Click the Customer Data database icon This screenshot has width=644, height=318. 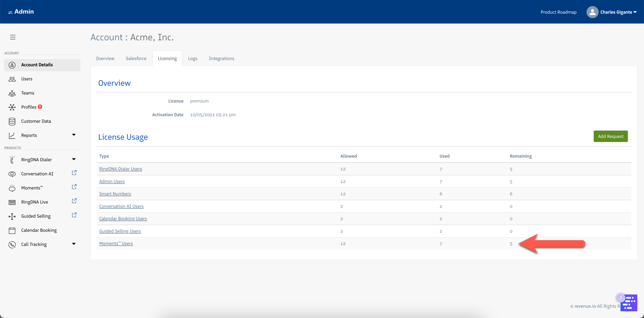click(12, 121)
